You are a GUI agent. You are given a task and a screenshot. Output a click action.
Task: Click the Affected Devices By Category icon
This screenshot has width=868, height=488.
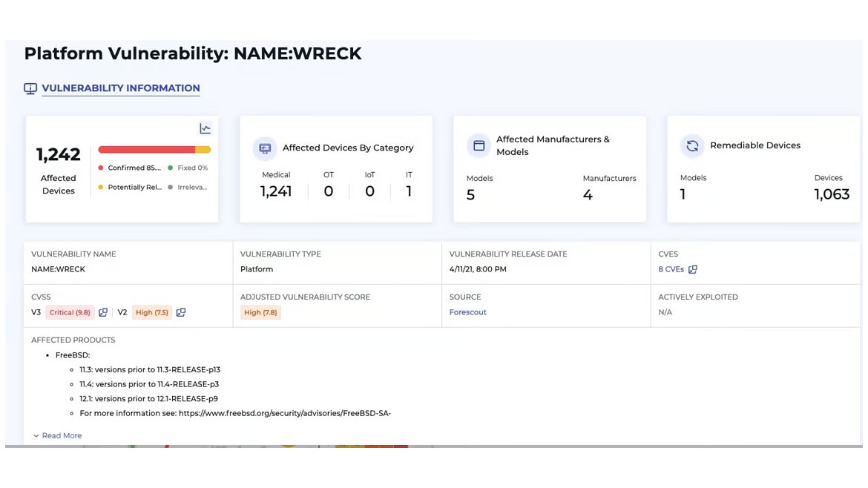[265, 148]
